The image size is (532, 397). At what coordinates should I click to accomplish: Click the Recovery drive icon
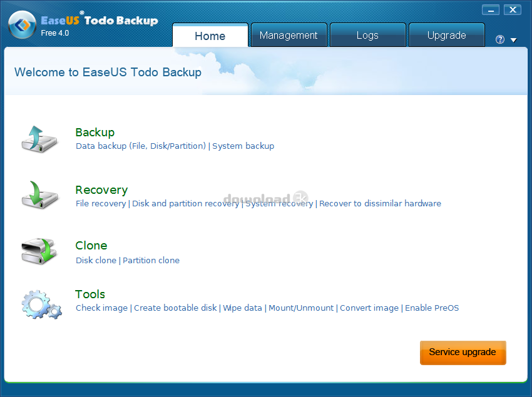pos(39,195)
